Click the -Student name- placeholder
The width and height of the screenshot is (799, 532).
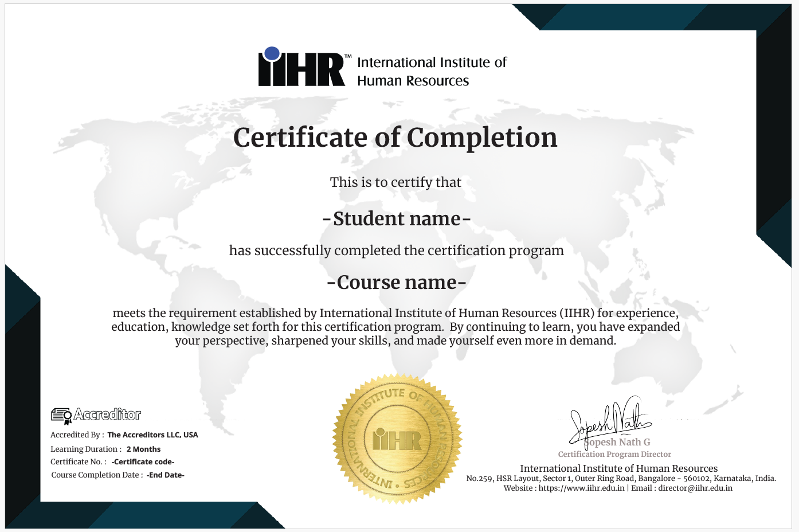click(x=397, y=218)
